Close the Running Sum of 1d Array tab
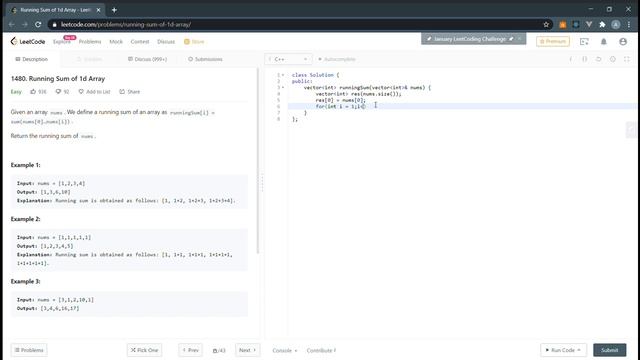The image size is (640, 360). pos(98,10)
